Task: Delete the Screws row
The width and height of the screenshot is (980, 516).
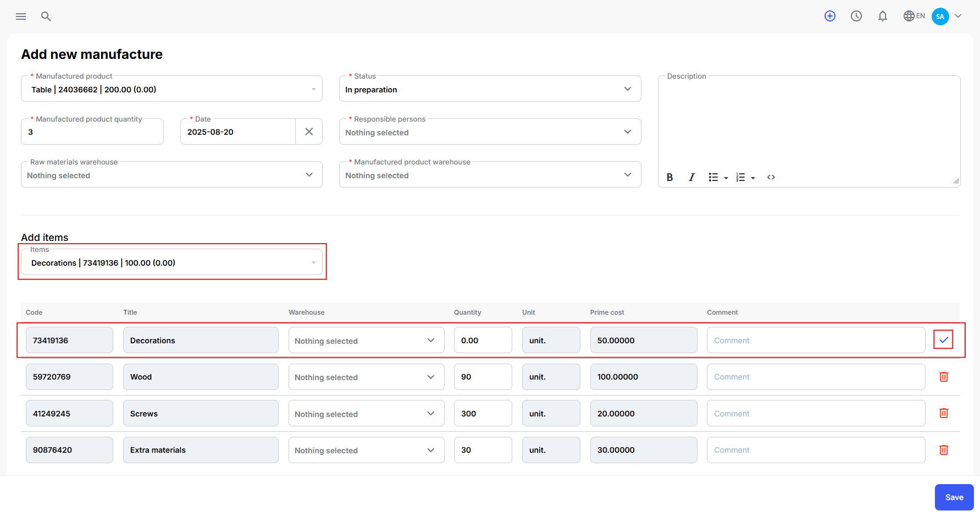Action: (944, 413)
